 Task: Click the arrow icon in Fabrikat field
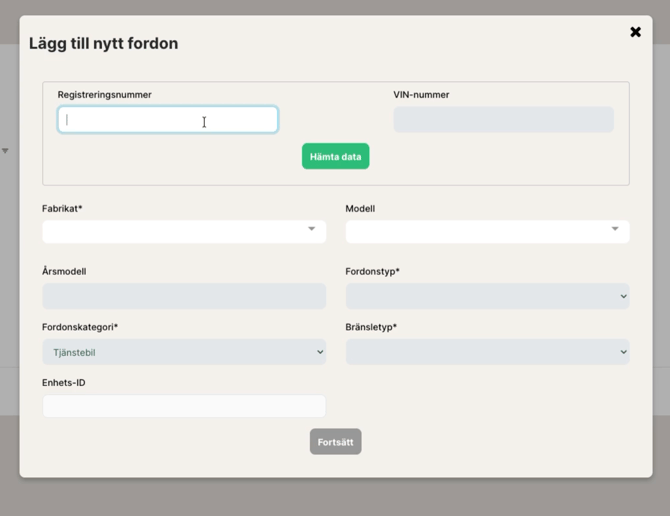tap(311, 229)
